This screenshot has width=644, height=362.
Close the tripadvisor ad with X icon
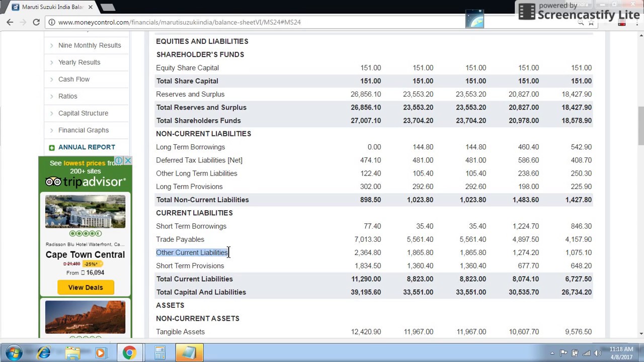tap(128, 161)
